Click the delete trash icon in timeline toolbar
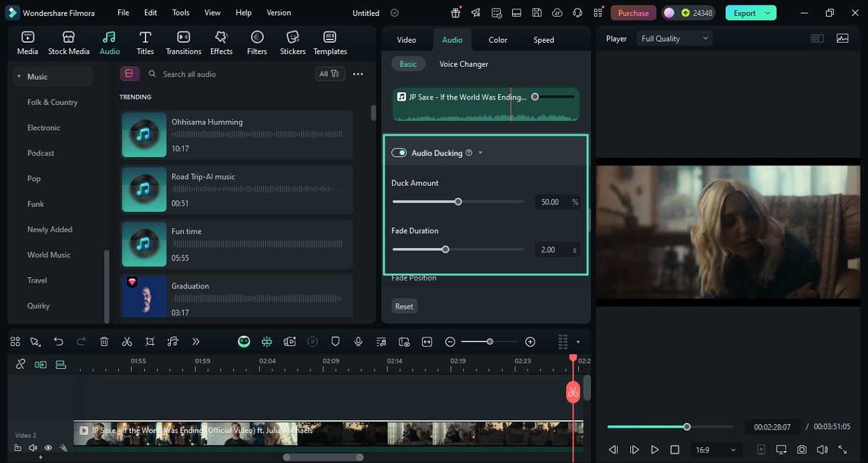 104,341
